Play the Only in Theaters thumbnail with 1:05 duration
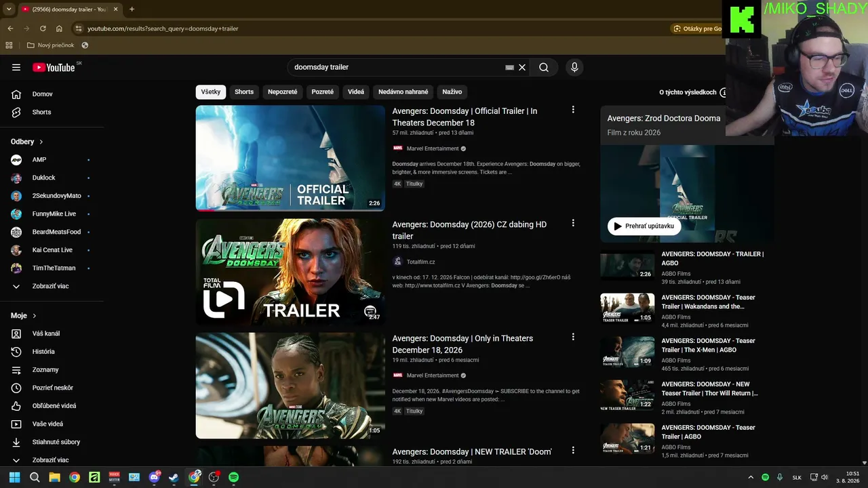This screenshot has width=868, height=488. 290,385
